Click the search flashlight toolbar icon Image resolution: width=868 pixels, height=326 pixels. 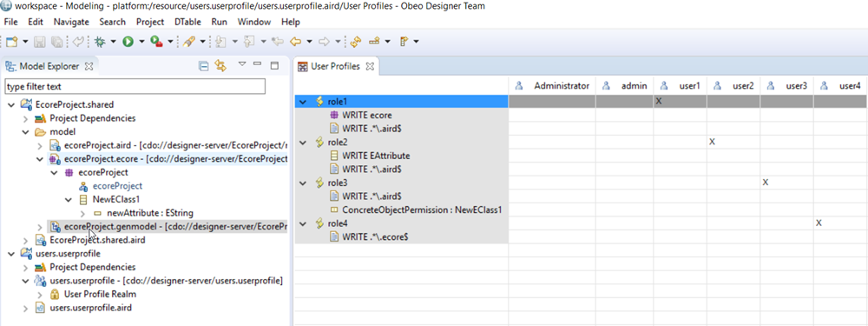(x=188, y=41)
